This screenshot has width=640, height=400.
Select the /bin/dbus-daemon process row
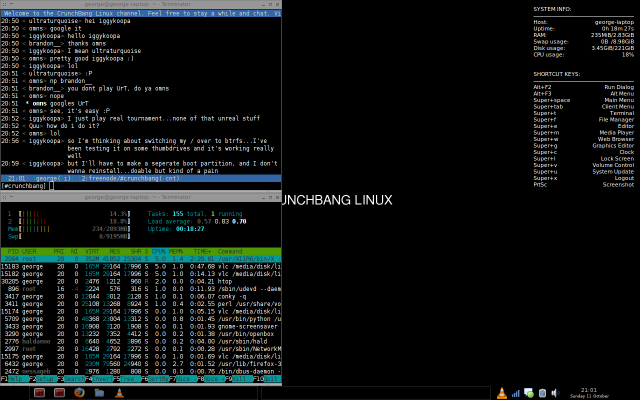pos(141,371)
